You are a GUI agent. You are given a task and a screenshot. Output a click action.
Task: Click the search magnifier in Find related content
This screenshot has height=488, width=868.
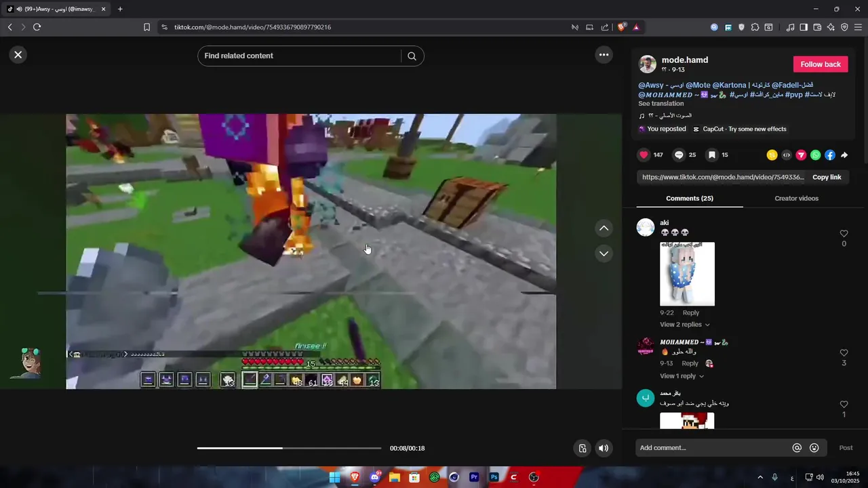click(412, 56)
